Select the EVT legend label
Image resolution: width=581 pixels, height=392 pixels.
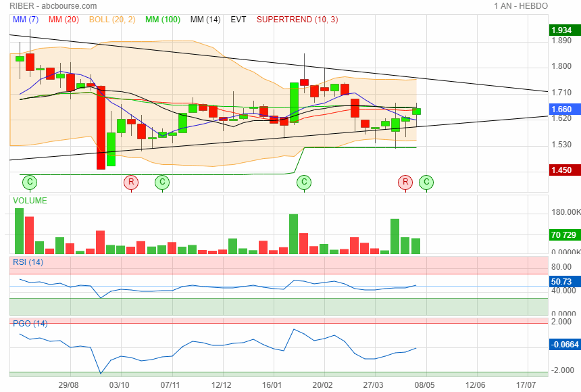click(x=238, y=20)
